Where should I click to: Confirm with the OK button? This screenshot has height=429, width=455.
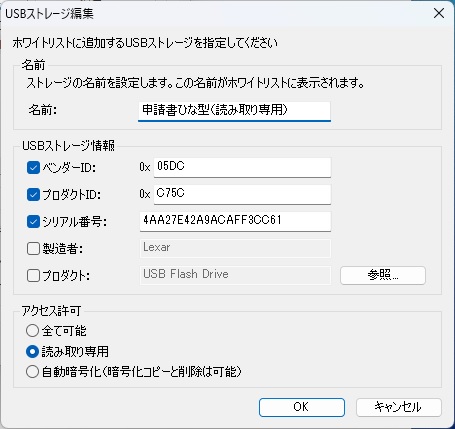coord(302,407)
